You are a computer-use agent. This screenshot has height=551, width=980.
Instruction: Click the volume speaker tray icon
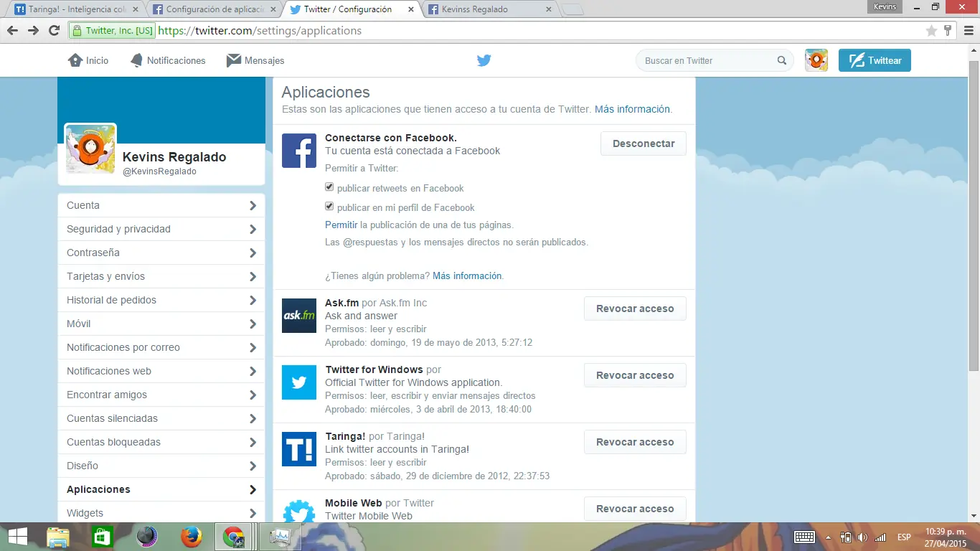[862, 537]
